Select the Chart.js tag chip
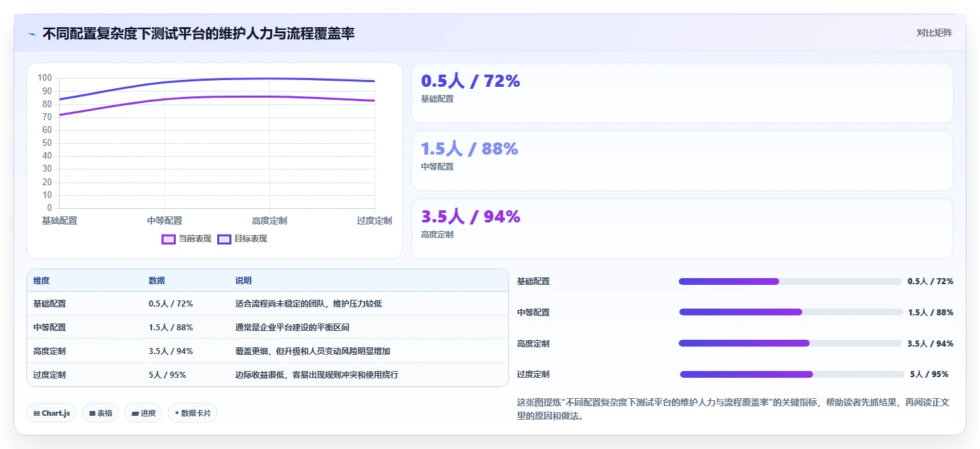980x449 pixels. (x=52, y=413)
